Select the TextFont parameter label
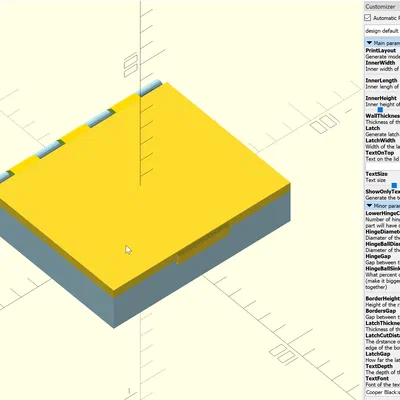 [377, 378]
